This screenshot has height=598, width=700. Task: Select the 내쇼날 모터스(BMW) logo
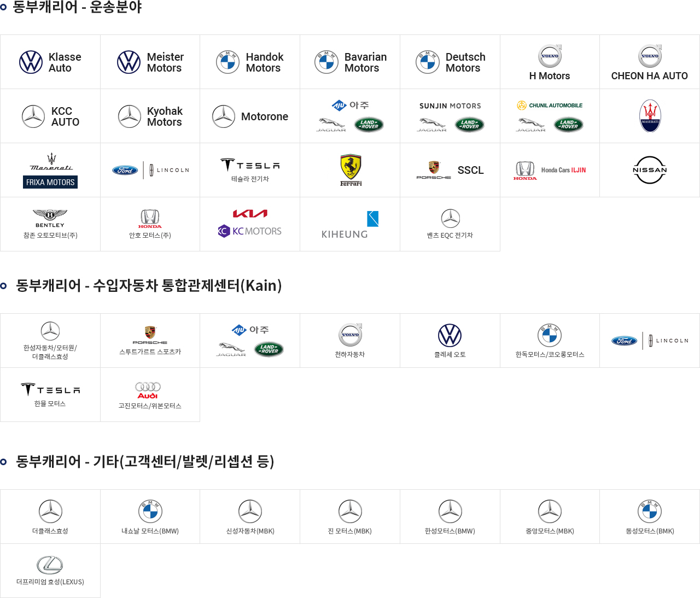pyautogui.click(x=150, y=512)
